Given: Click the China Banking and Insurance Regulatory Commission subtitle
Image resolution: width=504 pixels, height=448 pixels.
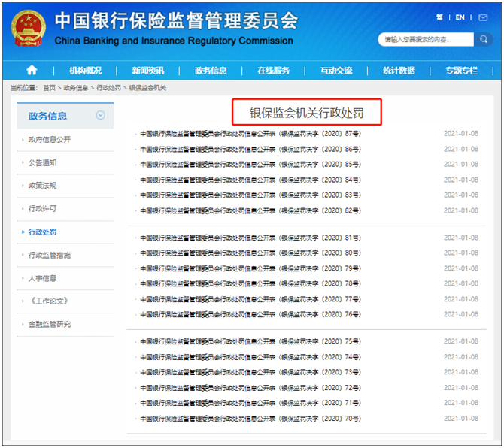Looking at the screenshot, I should 174,41.
